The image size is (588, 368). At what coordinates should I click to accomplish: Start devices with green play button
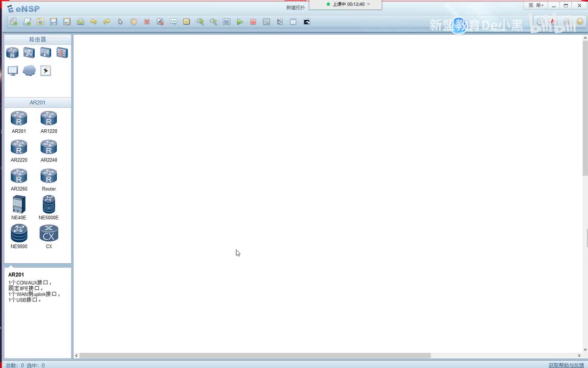pyautogui.click(x=240, y=22)
